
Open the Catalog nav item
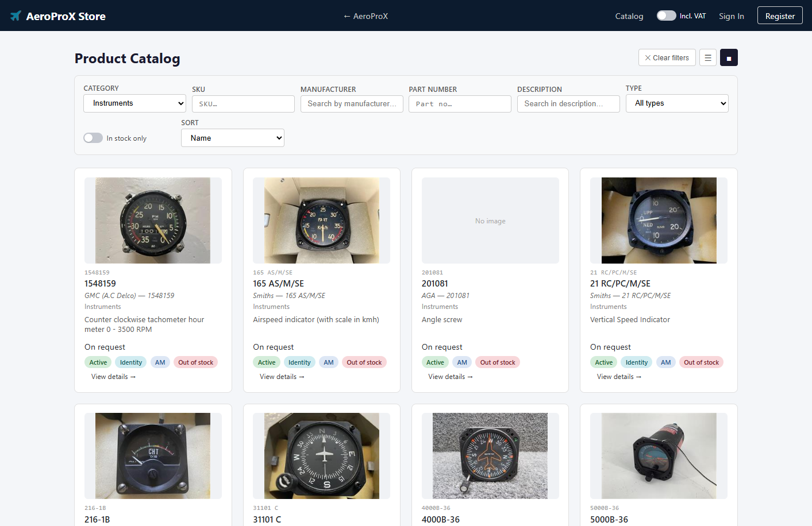[629, 16]
